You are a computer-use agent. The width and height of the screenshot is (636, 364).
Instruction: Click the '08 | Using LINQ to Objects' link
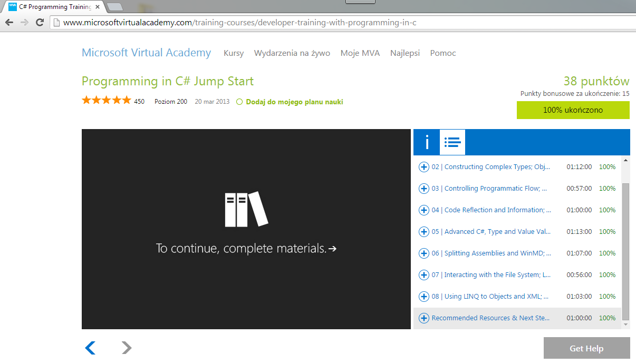tap(490, 297)
